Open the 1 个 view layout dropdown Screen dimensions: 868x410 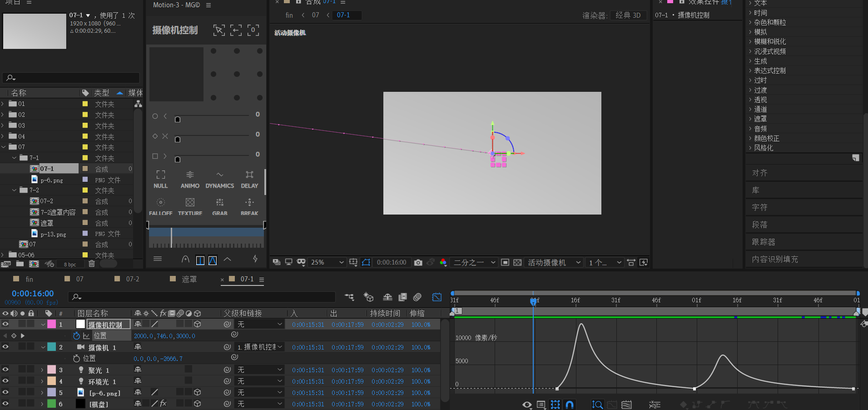pos(605,262)
